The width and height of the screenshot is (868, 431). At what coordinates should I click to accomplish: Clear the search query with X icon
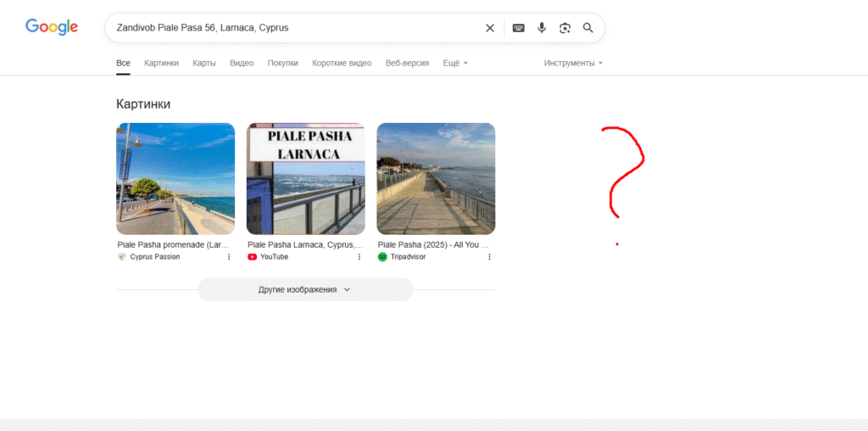490,28
